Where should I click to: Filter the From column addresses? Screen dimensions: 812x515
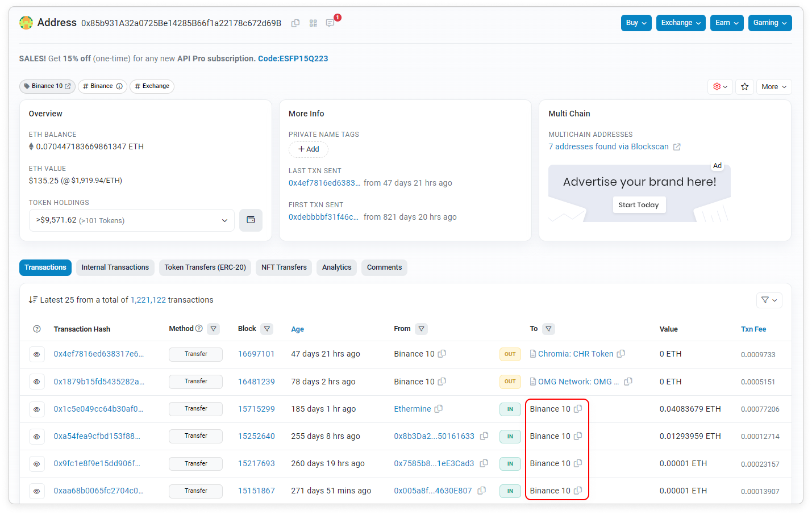point(421,329)
